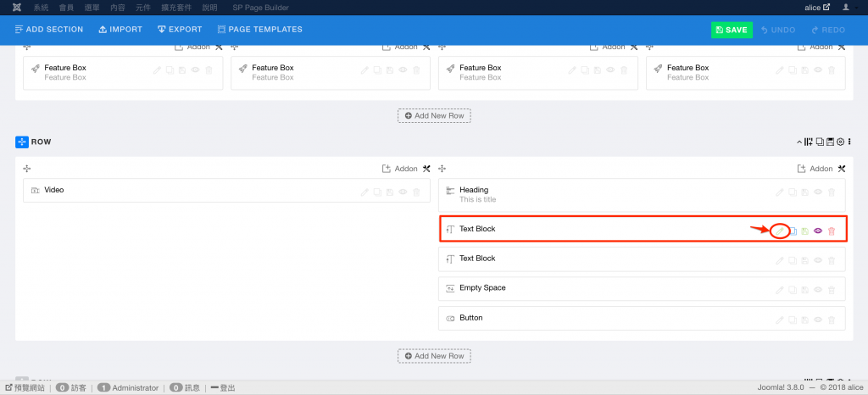The height and width of the screenshot is (395, 868).
Task: Click the edit pencil on highlighted Text Block
Action: (781, 231)
